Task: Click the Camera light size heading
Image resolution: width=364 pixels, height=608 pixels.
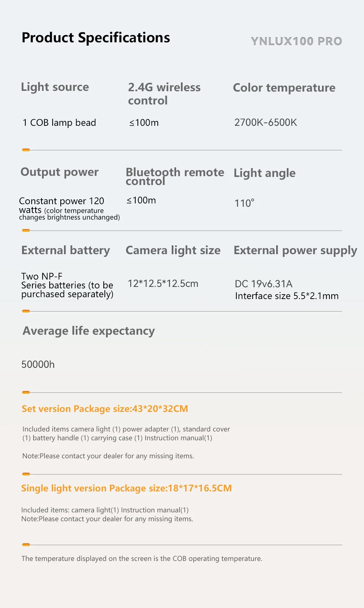Action: click(x=173, y=250)
